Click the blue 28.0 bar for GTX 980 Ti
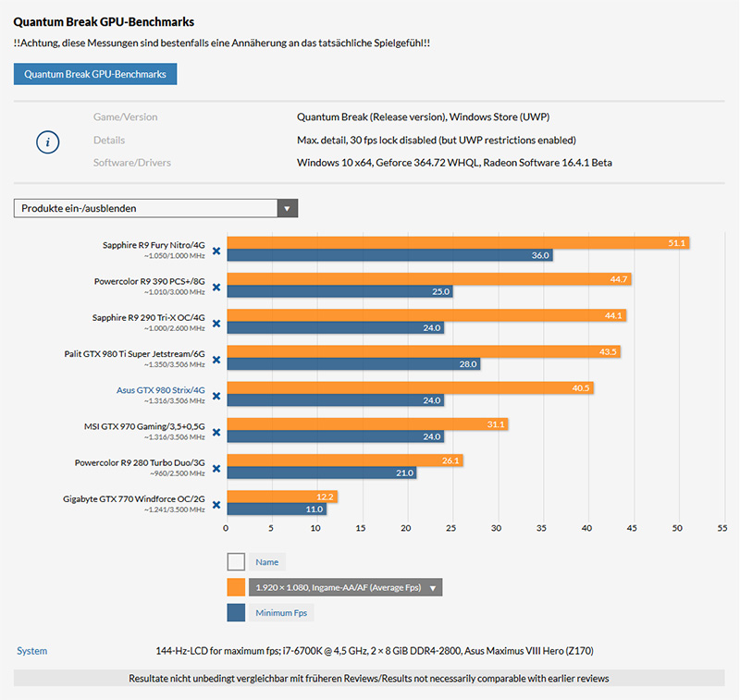Image resolution: width=740 pixels, height=700 pixels. click(353, 363)
